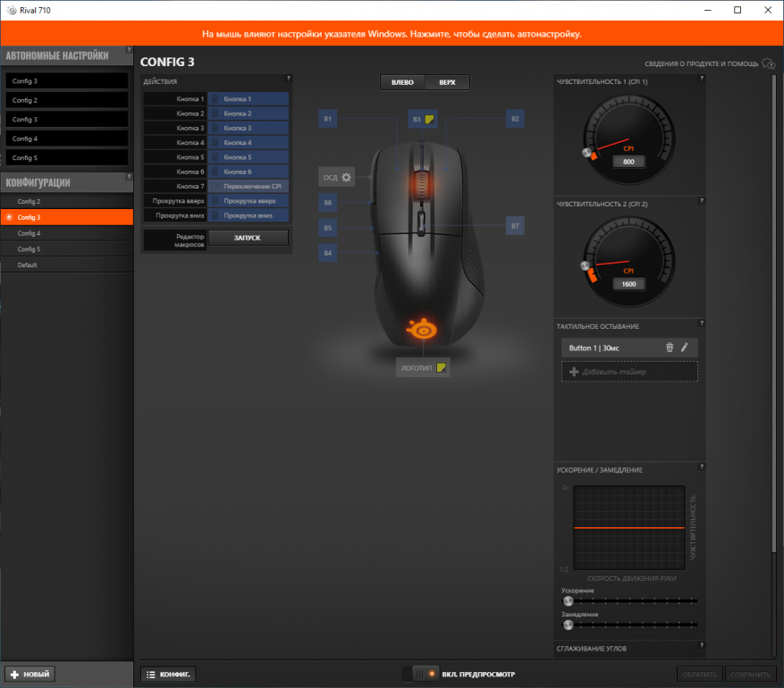The image size is (784, 688).
Task: Choose Default in configurations list
Action: (67, 264)
